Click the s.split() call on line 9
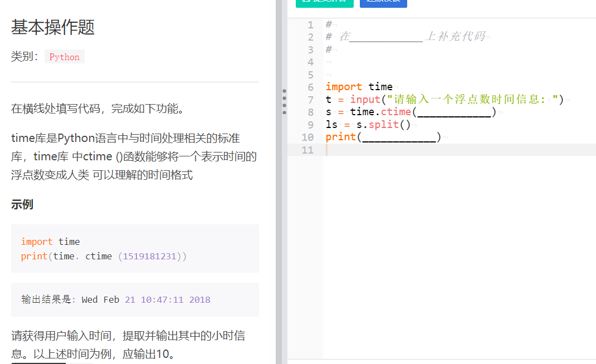 pos(383,124)
